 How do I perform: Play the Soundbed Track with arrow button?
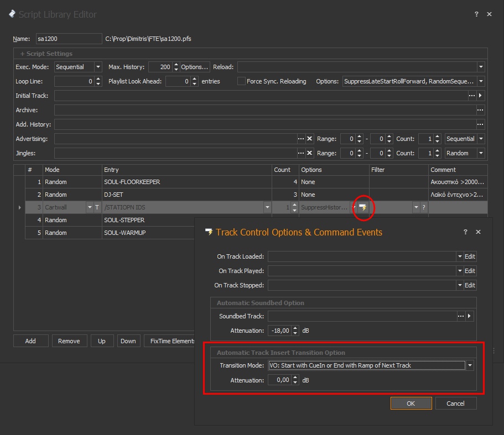(x=470, y=316)
